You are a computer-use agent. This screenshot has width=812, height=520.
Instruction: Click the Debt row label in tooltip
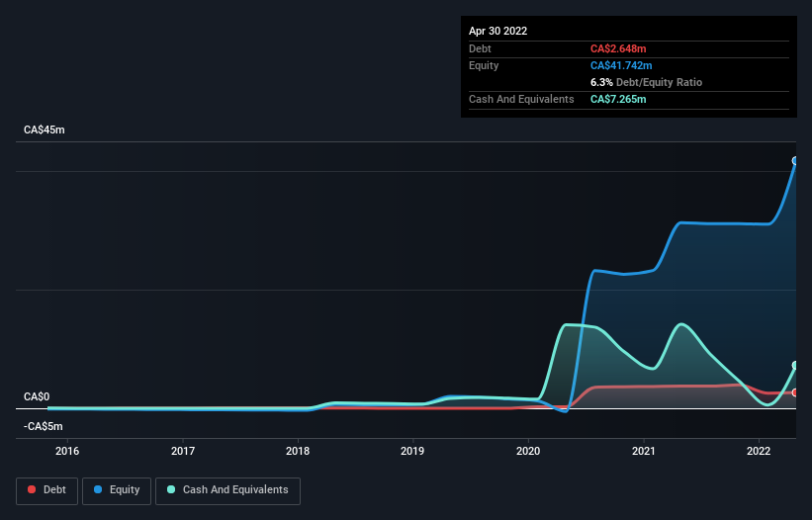click(x=480, y=48)
